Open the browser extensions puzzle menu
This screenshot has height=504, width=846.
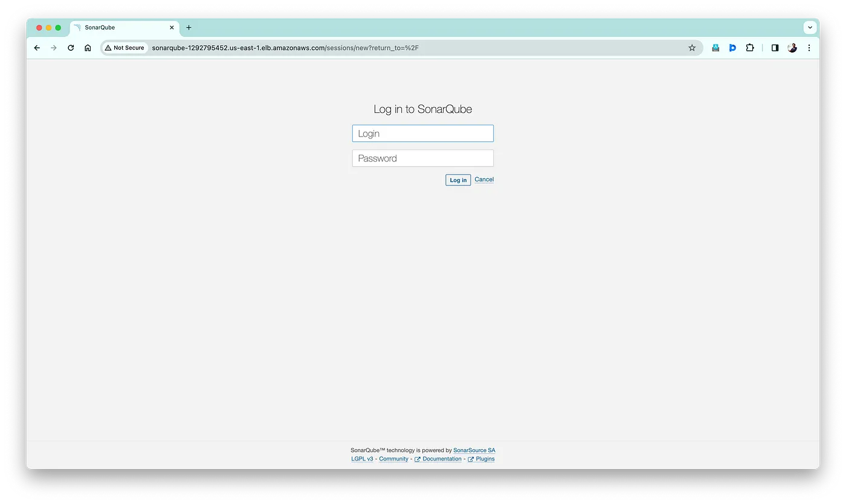tap(750, 47)
